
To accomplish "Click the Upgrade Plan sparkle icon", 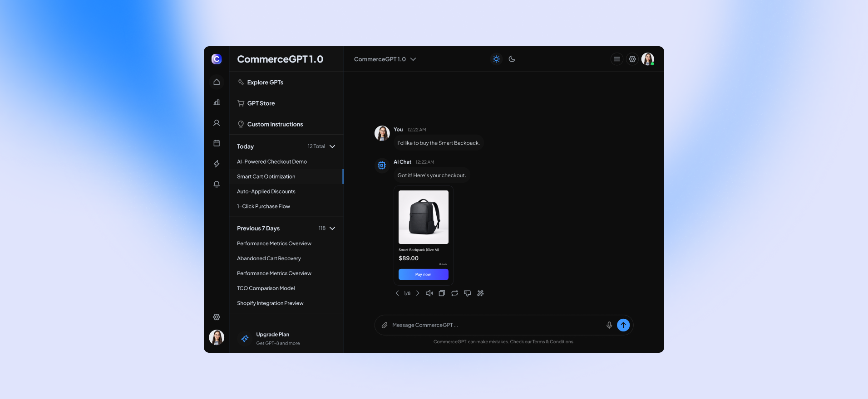I will tap(245, 339).
